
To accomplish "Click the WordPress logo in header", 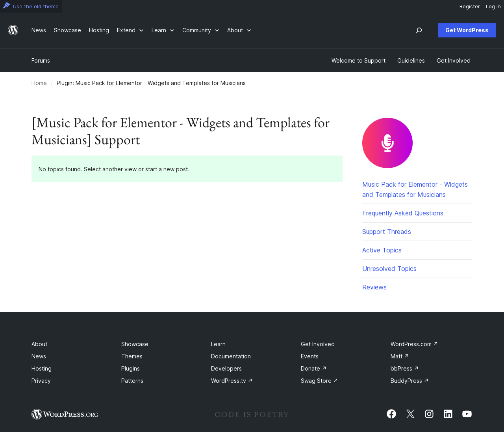I will click(x=13, y=30).
